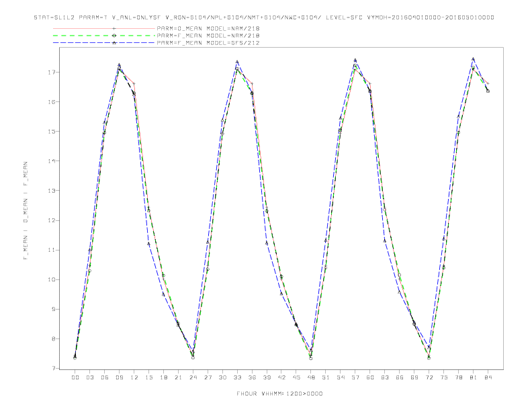This screenshot has height=411, width=532.
Task: Click y-axis tick label 14
Action: pos(52,161)
